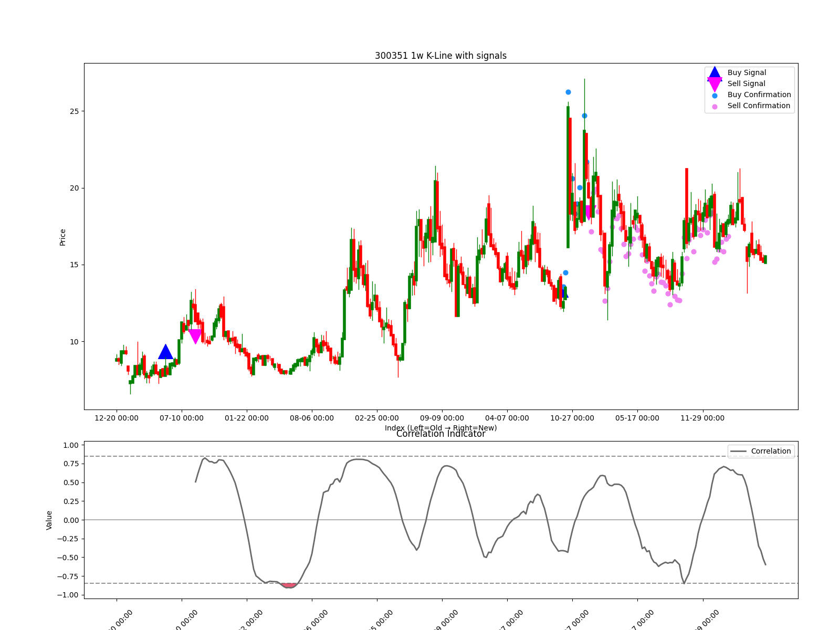Image resolution: width=840 pixels, height=630 pixels.
Task: Click the price axis tick '15'
Action: [73, 265]
